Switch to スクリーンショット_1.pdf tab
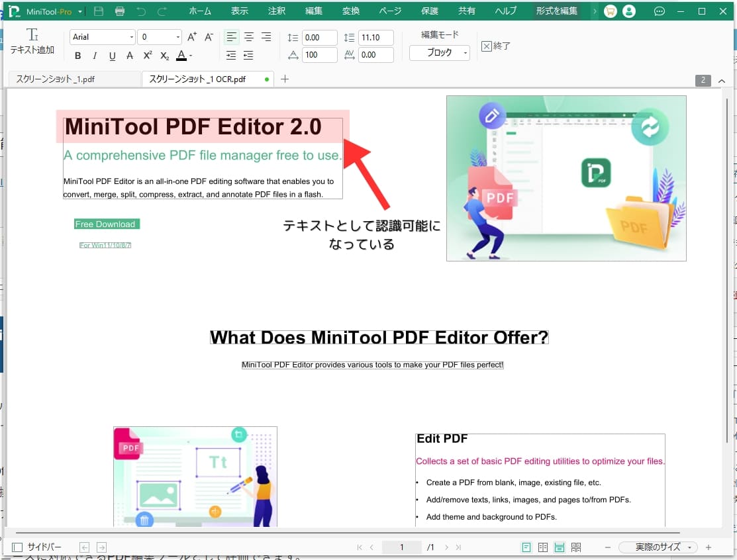Screen dimensions: 737x560 pyautogui.click(x=74, y=79)
